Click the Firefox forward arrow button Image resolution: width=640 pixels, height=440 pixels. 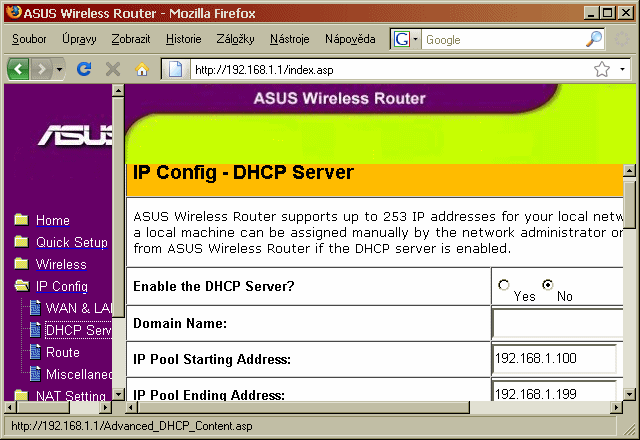(41, 69)
